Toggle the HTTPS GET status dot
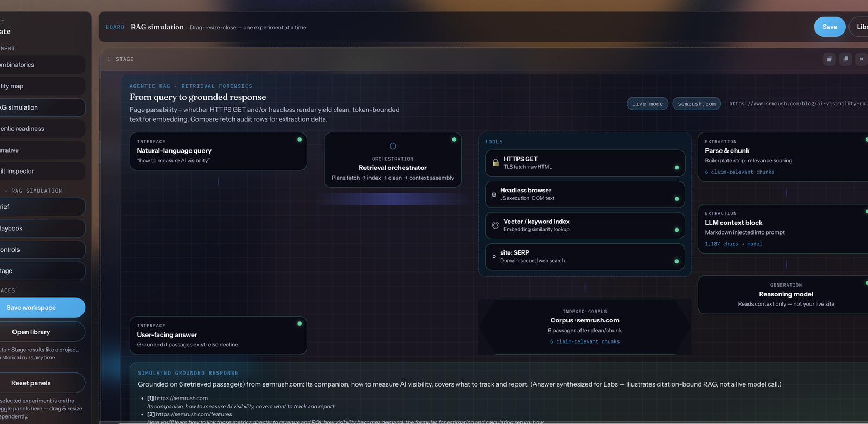 pos(676,168)
